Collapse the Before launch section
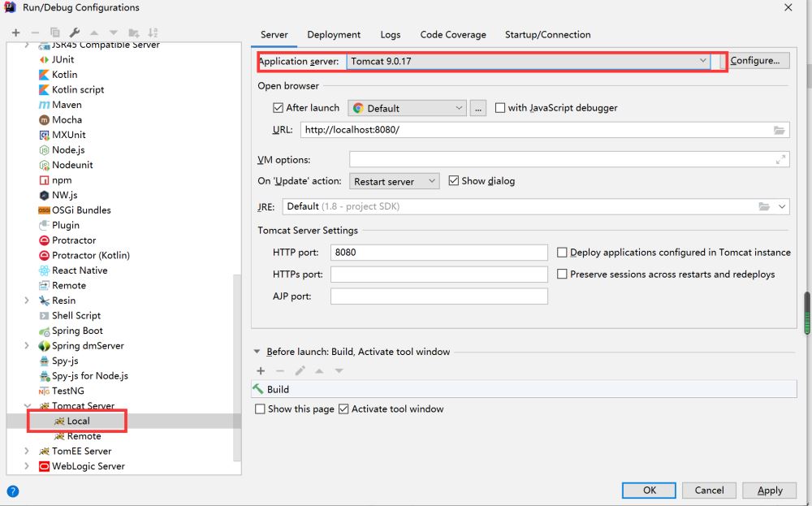The image size is (812, 506). pyautogui.click(x=257, y=352)
